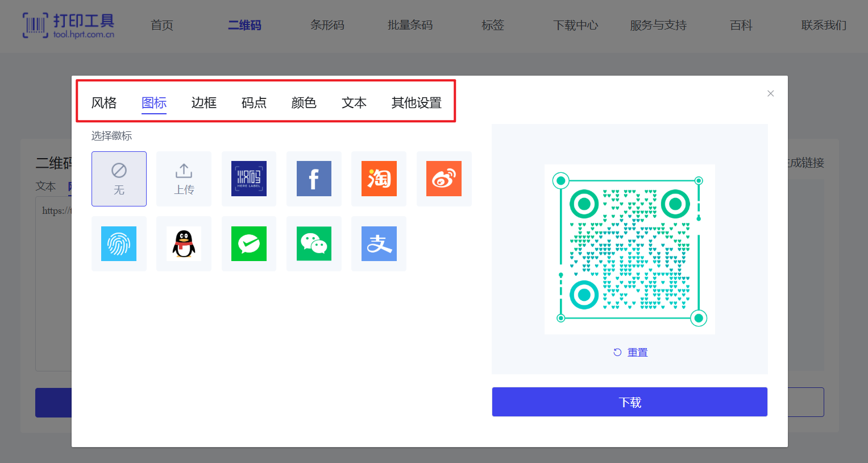This screenshot has width=868, height=463.
Task: Open 标签 in the top navigation
Action: 493,25
